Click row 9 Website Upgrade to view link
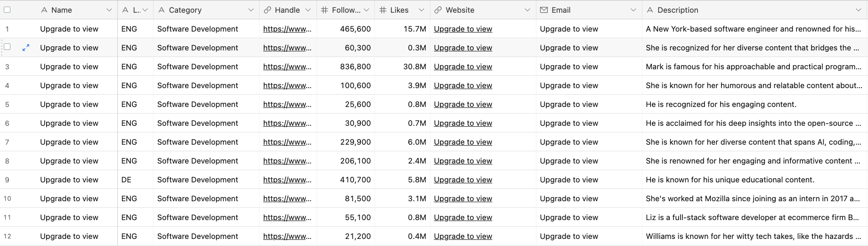This screenshot has width=868, height=246. pos(463,180)
